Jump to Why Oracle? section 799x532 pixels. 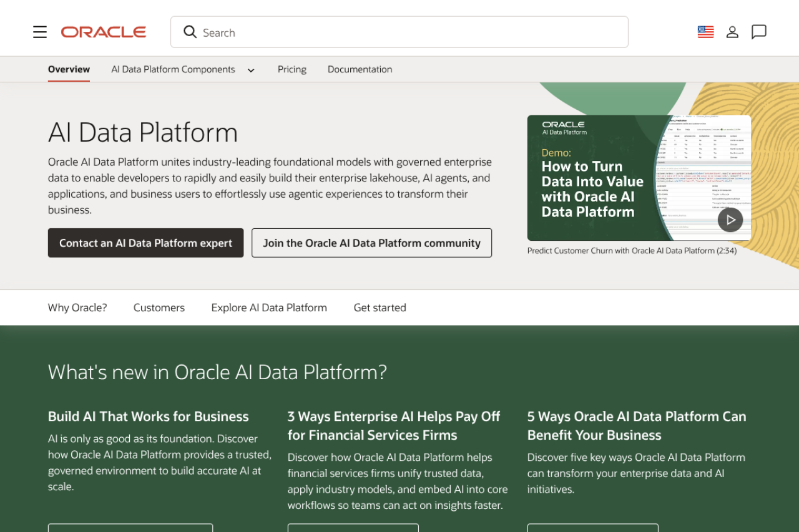(x=77, y=307)
